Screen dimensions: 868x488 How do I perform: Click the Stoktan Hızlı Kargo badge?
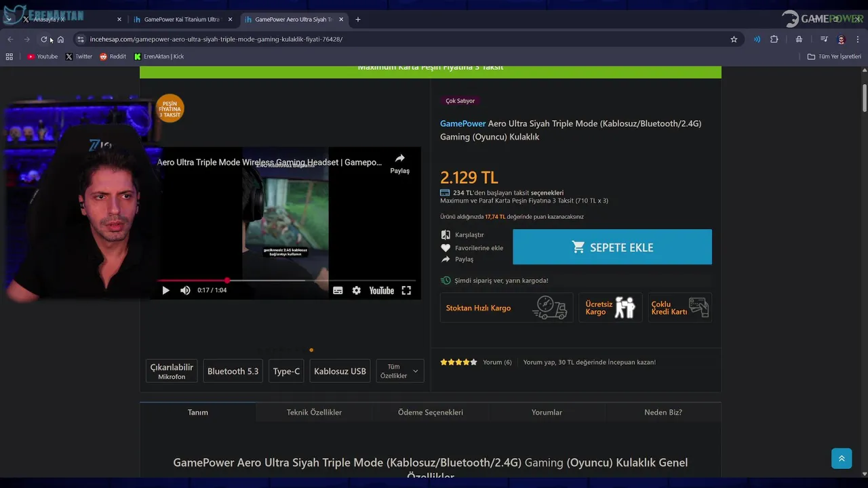[x=507, y=308]
